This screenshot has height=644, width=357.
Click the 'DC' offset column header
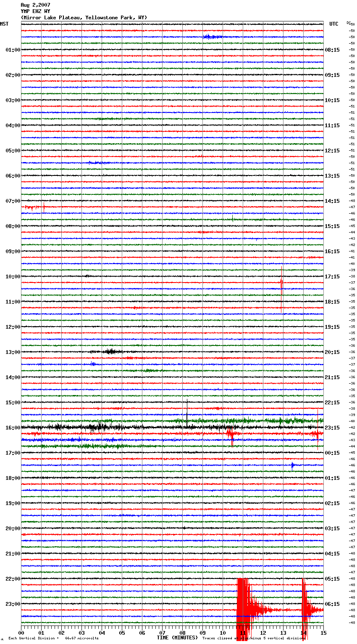349,23
